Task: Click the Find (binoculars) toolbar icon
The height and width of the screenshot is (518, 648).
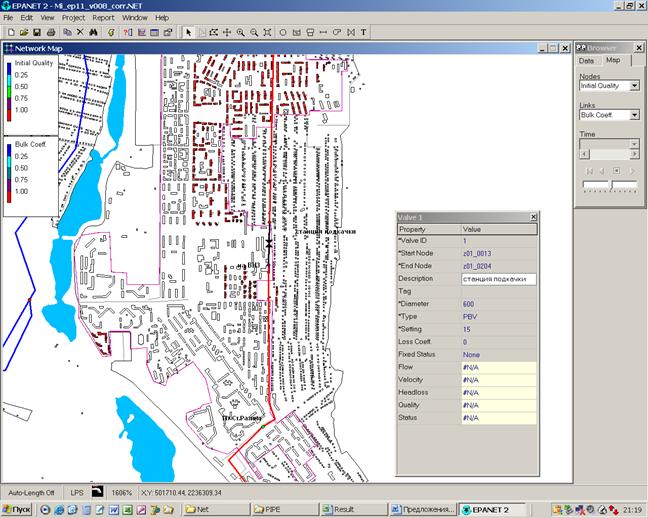Action: click(94, 32)
